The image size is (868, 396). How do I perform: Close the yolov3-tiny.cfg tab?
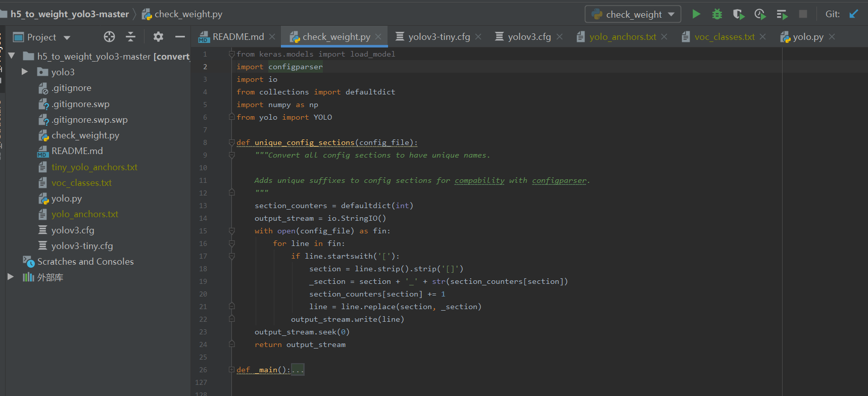point(478,37)
